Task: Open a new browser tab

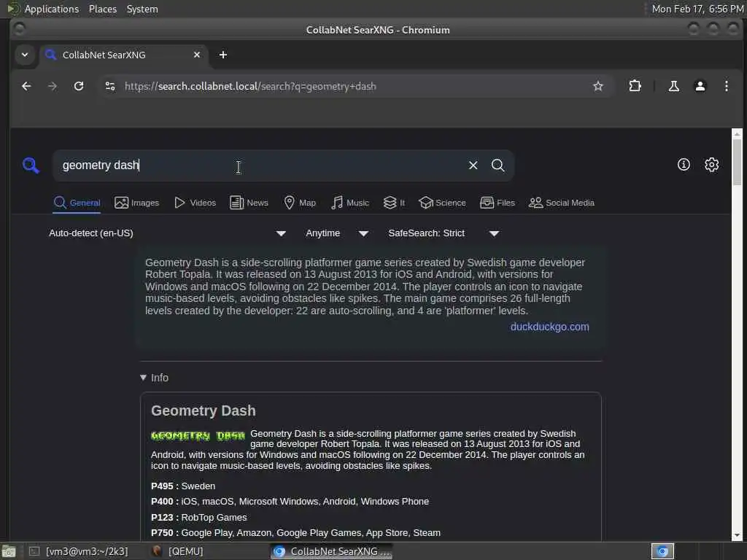Action: [223, 55]
